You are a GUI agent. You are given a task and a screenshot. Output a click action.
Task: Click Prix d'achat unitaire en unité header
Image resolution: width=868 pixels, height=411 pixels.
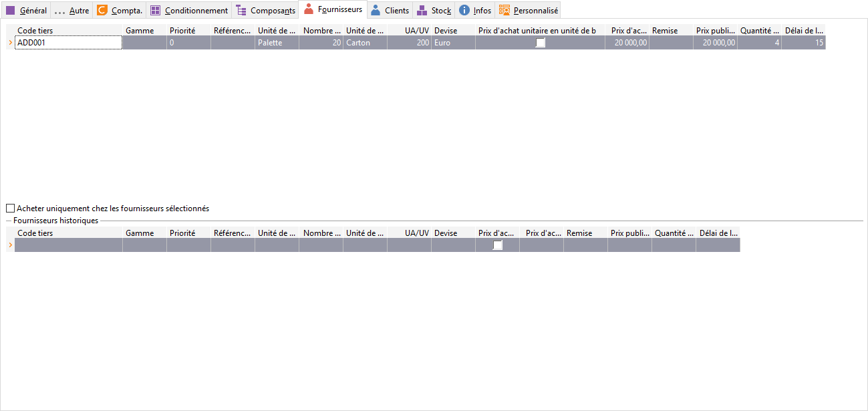point(541,31)
